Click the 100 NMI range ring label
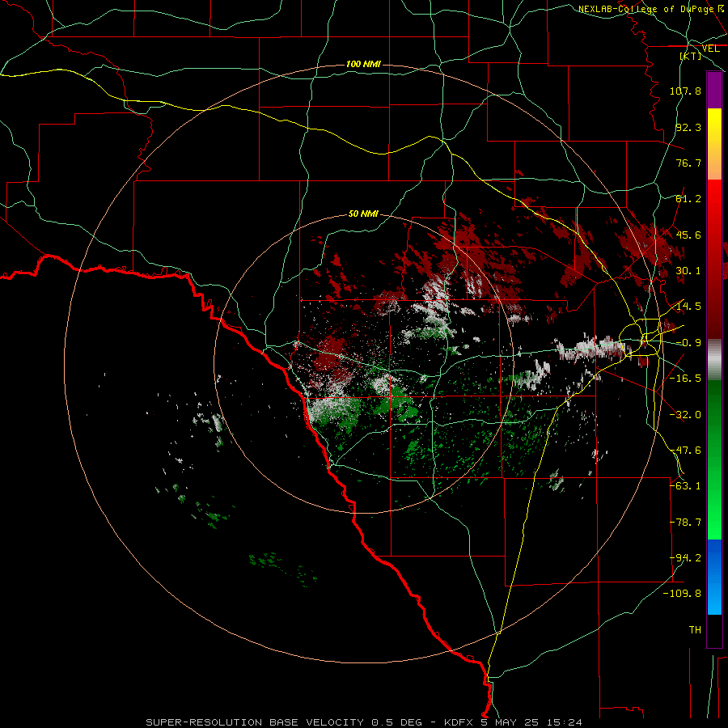Viewport: 728px width, 728px height. click(x=363, y=64)
